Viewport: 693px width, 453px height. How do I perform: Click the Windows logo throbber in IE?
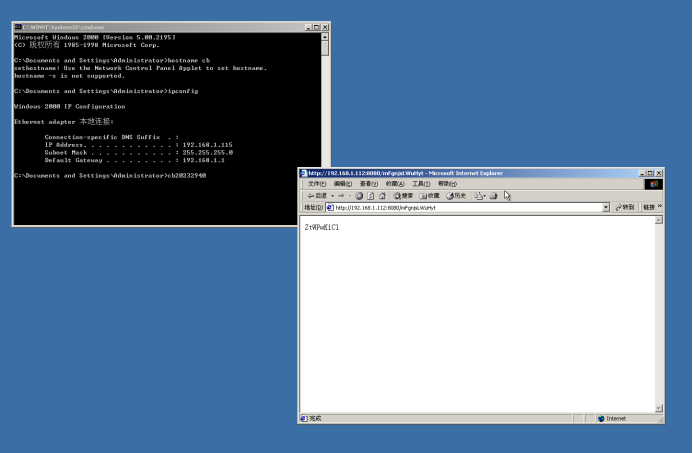pos(653,184)
